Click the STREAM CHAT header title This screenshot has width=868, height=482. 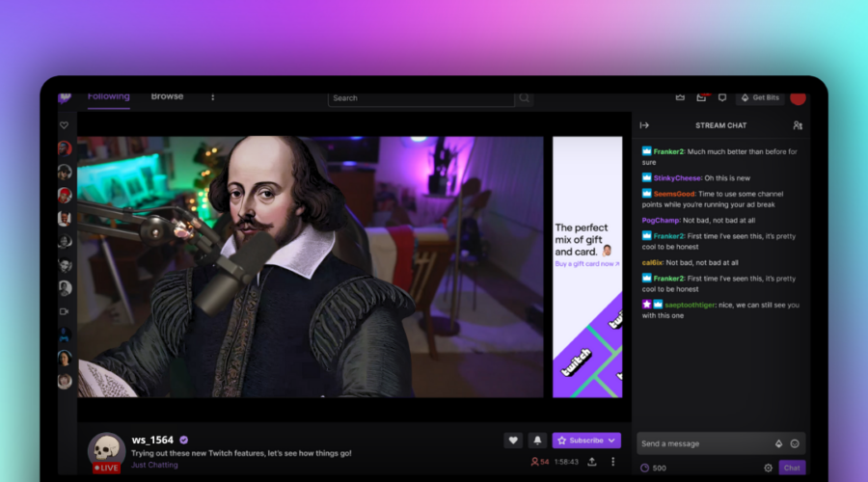[x=720, y=125]
